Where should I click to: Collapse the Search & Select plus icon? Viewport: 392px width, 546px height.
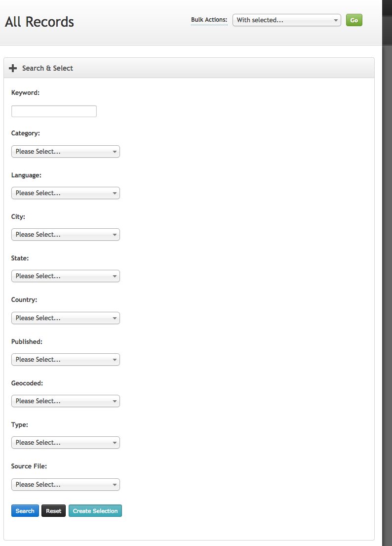pos(13,68)
